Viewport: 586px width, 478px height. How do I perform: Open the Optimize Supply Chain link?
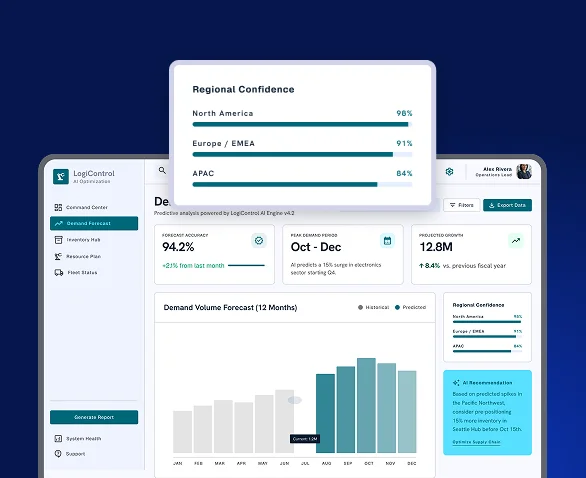[x=476, y=442]
